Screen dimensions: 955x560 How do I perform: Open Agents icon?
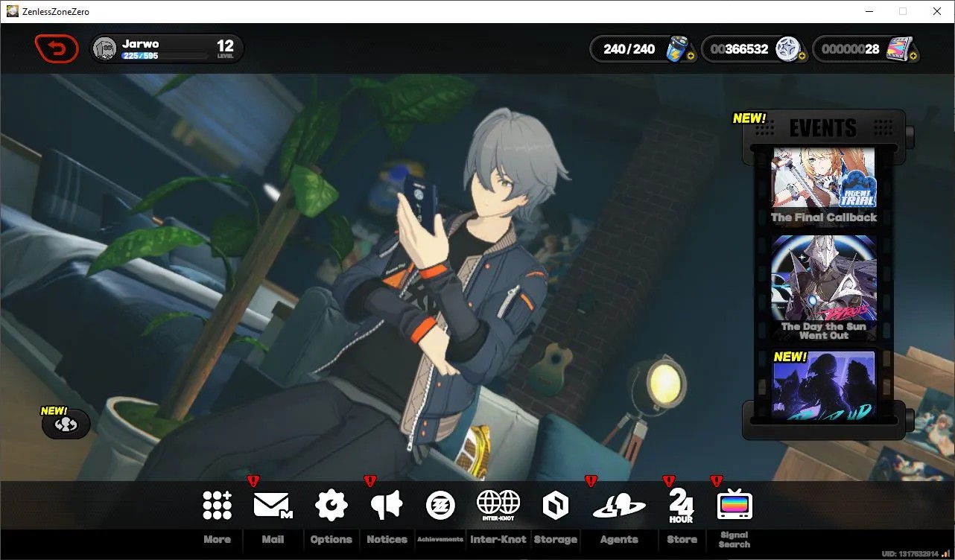[x=619, y=506]
